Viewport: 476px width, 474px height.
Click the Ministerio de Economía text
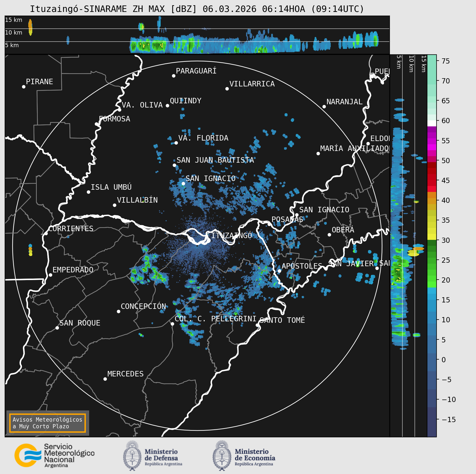tap(255, 458)
